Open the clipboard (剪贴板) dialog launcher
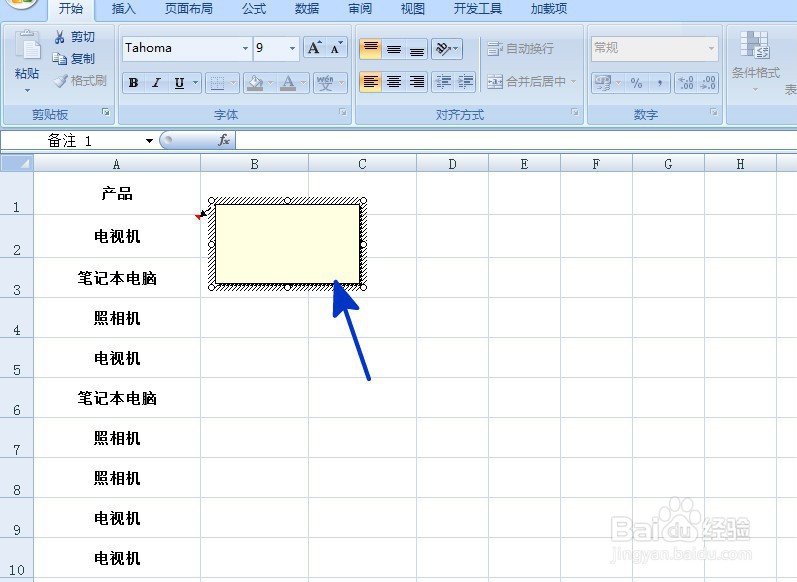 pos(106,112)
